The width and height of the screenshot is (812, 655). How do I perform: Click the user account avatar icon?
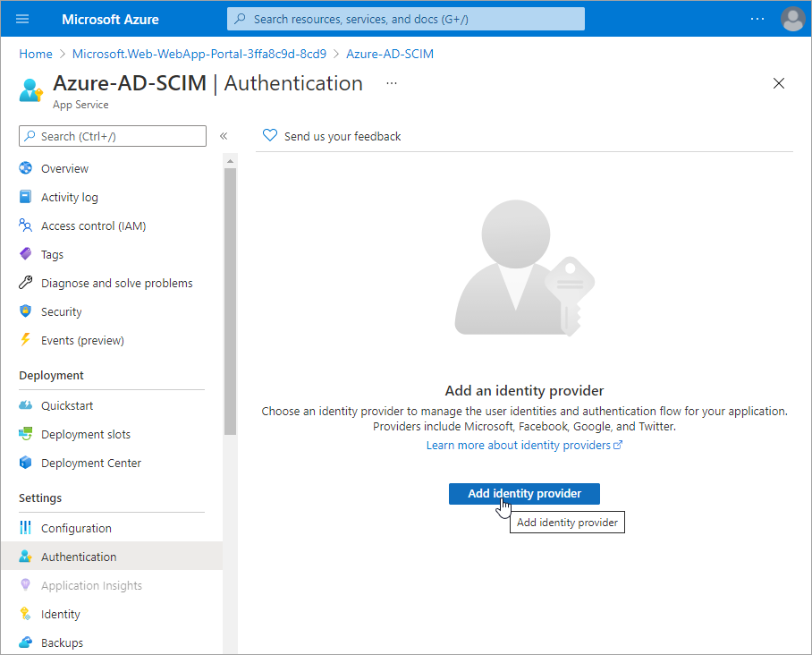792,19
